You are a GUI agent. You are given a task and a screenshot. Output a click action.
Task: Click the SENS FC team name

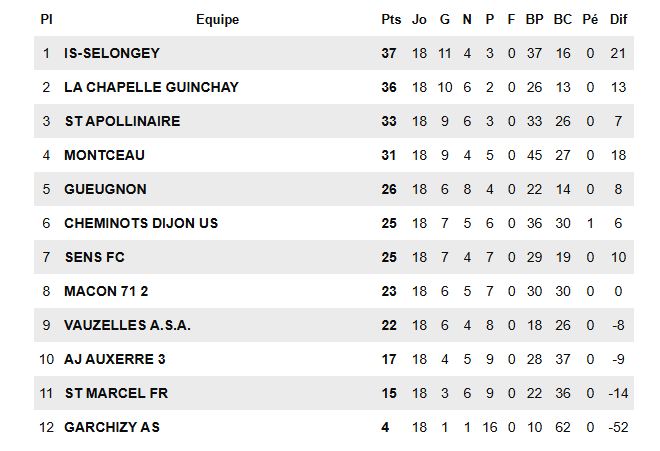point(94,257)
